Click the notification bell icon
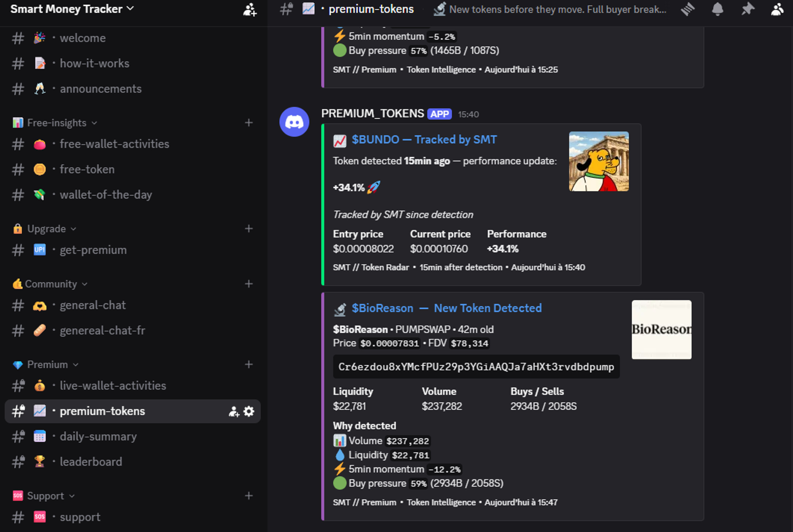Viewport: 793px width, 532px height. pyautogui.click(x=718, y=9)
